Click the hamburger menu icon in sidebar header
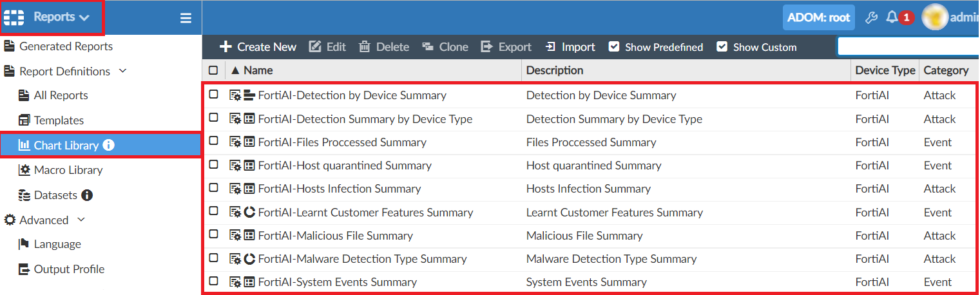Screen dimensions: 980x295 (x=186, y=18)
